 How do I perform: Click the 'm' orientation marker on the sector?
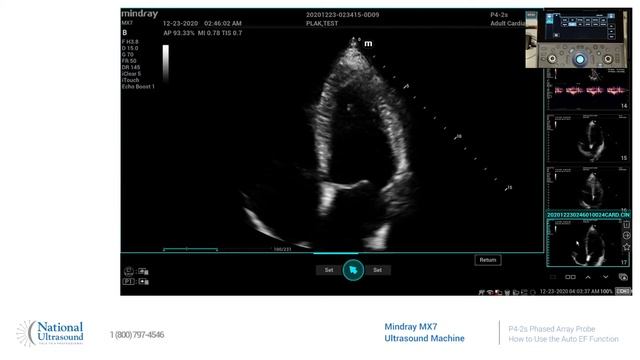point(368,43)
